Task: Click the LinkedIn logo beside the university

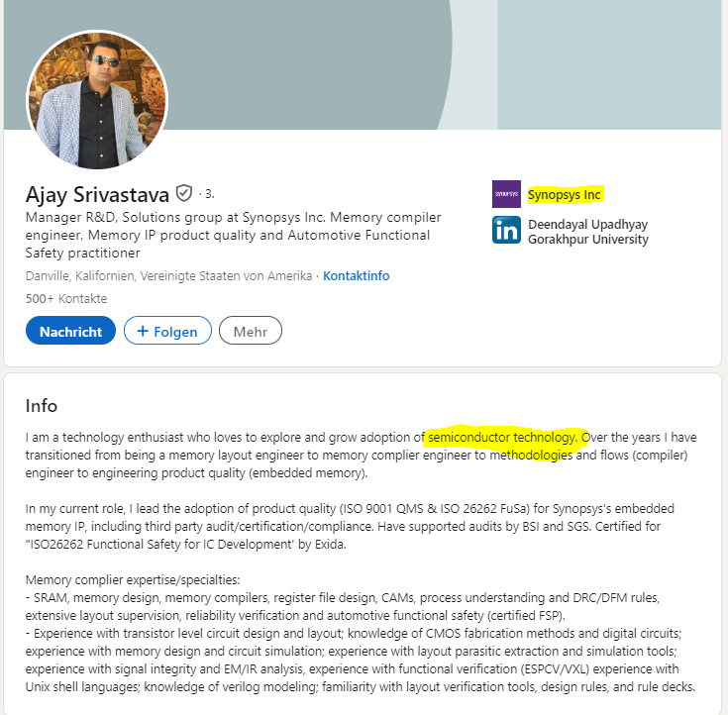Action: pos(506,231)
